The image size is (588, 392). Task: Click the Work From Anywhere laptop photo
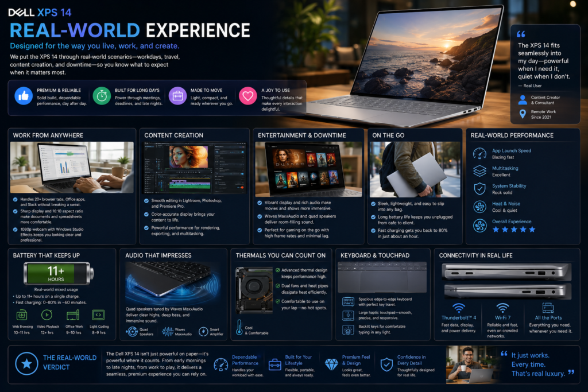pyautogui.click(x=72, y=167)
